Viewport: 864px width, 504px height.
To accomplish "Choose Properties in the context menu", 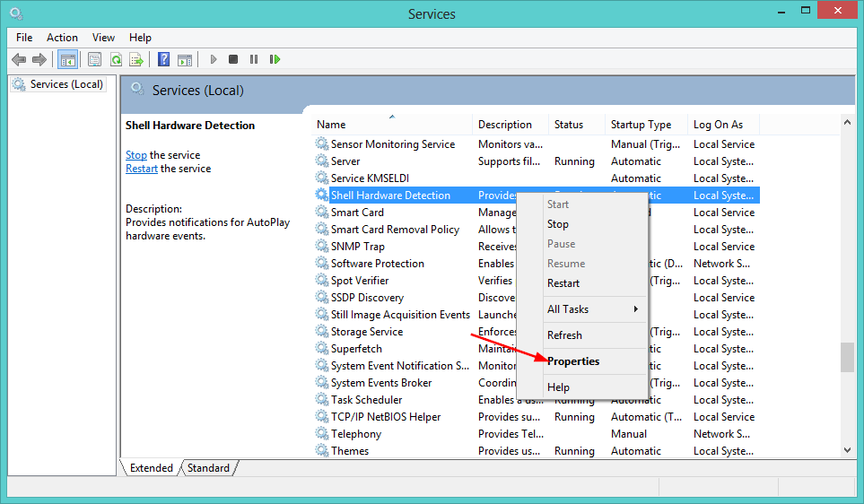I will [x=573, y=361].
